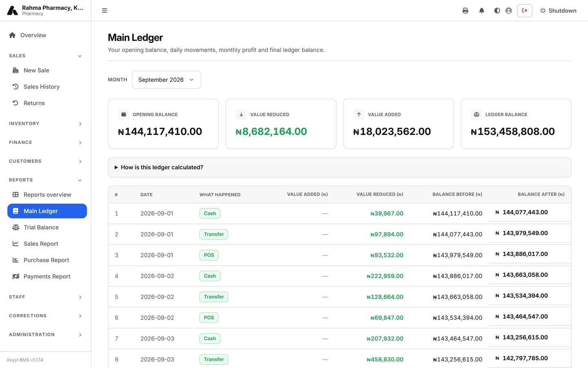Click the Value Reduced down-arrow icon
The height and width of the screenshot is (368, 588).
[x=241, y=114]
